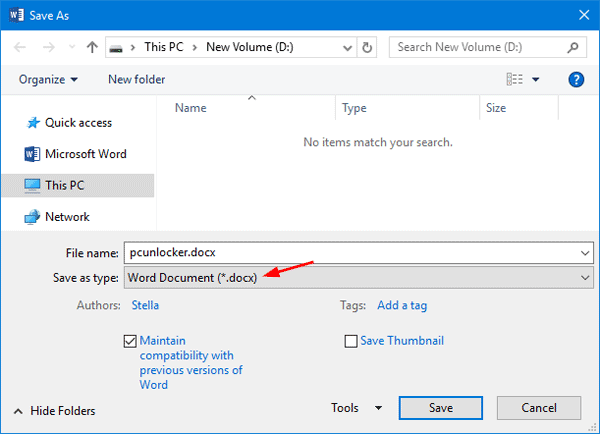Click the change view icon
The height and width of the screenshot is (434, 600).
(x=515, y=80)
